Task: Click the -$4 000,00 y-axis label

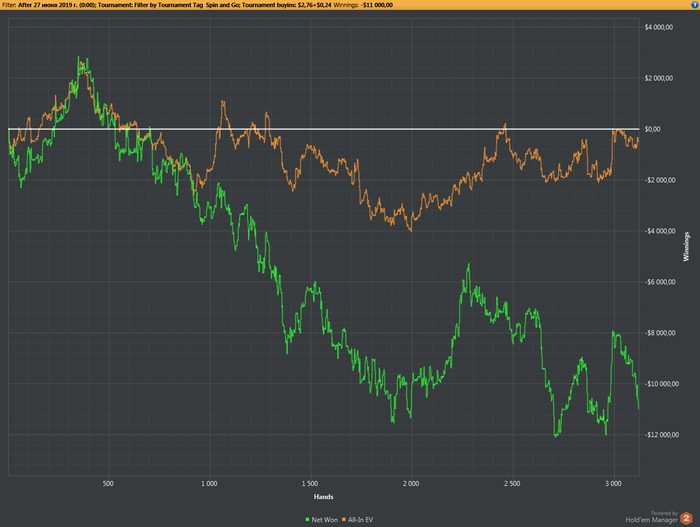Action: tap(660, 231)
